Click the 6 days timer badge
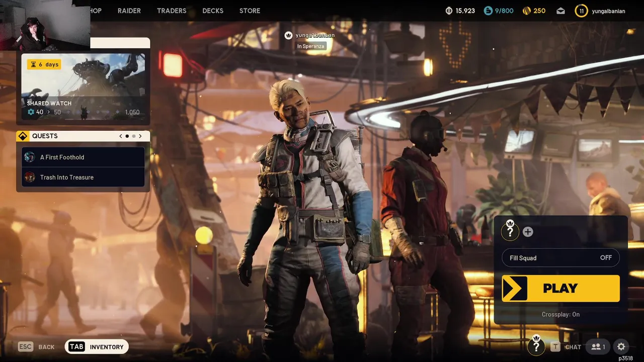 click(x=44, y=64)
